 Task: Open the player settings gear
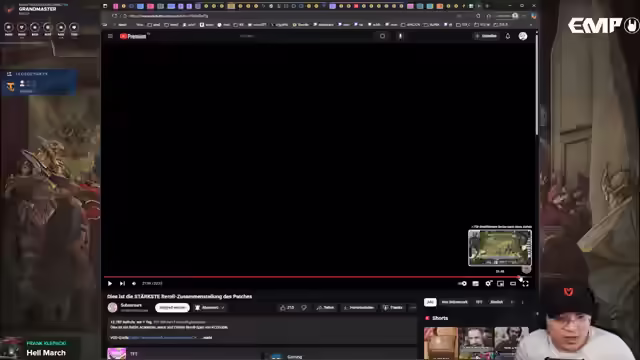[488, 283]
